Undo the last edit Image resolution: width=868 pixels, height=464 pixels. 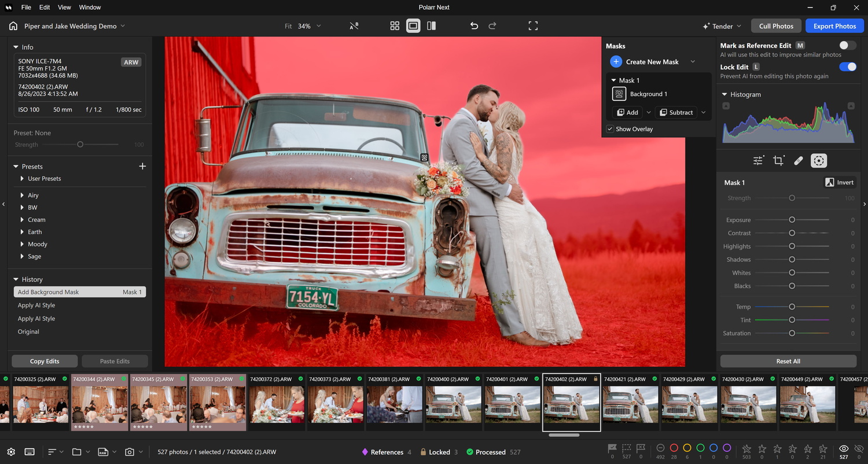tap(474, 26)
